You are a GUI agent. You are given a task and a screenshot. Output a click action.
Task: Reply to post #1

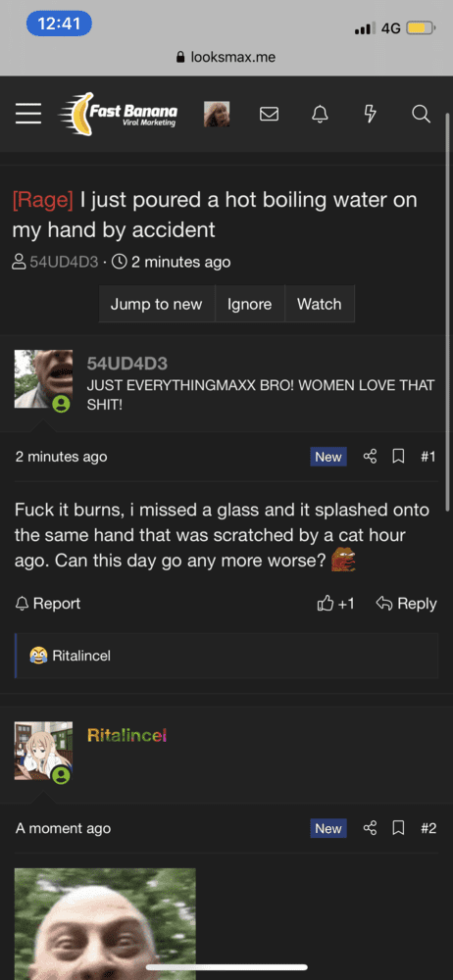click(x=406, y=603)
